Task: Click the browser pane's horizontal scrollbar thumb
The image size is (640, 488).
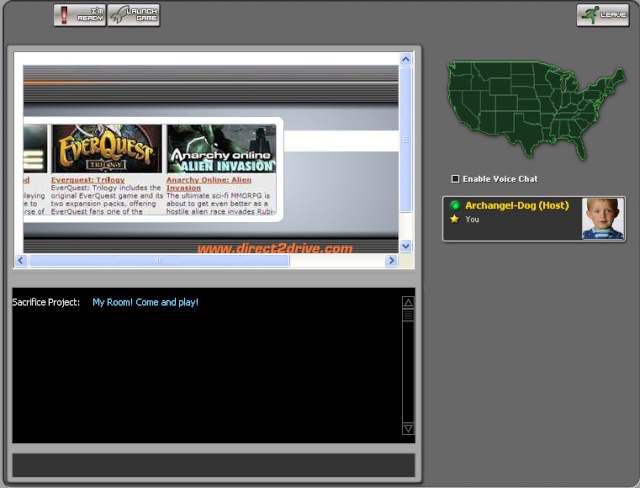Action: point(159,260)
